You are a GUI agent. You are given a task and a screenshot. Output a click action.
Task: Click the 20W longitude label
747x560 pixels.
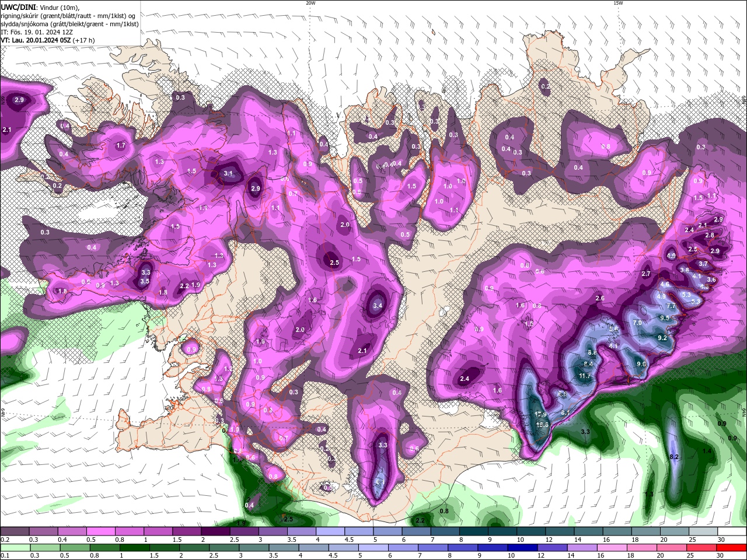coord(310,3)
